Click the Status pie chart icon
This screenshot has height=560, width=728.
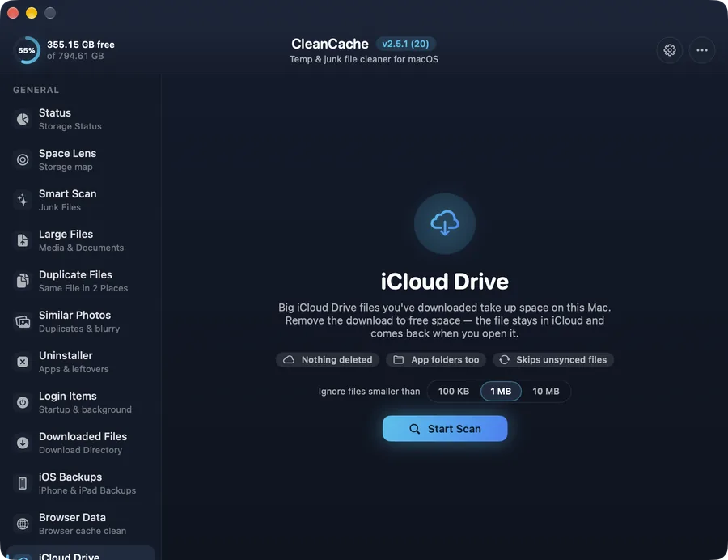tap(23, 119)
